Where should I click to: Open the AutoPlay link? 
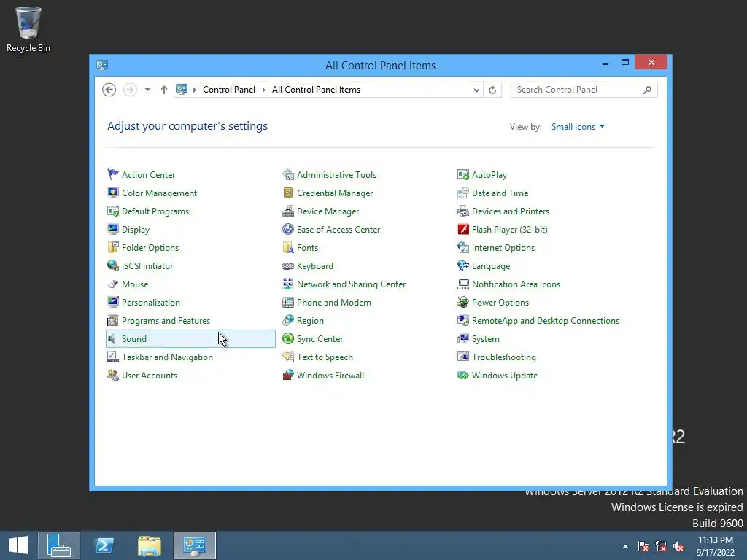pyautogui.click(x=489, y=175)
